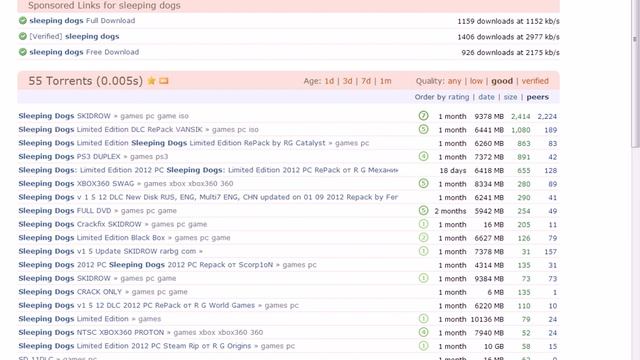Click rating badge on the XBOX360 SWAG row
This screenshot has height=360, width=640.
(x=424, y=183)
